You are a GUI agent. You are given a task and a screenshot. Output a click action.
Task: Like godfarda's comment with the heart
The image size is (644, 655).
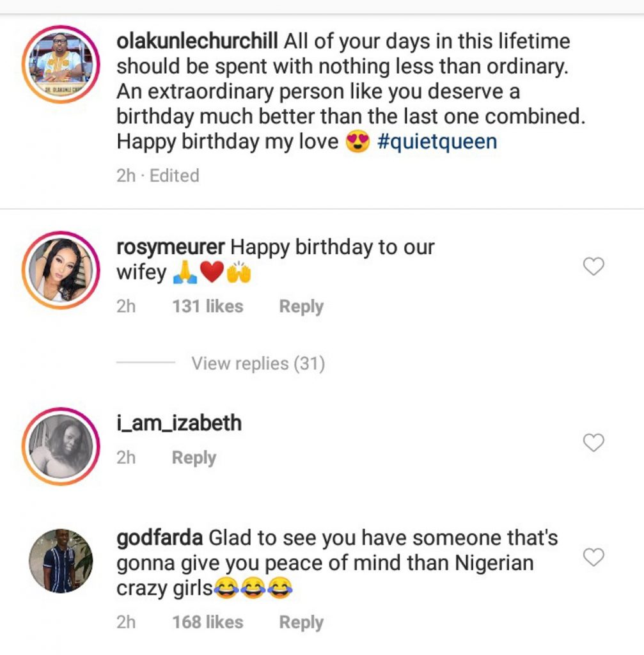[x=594, y=558]
